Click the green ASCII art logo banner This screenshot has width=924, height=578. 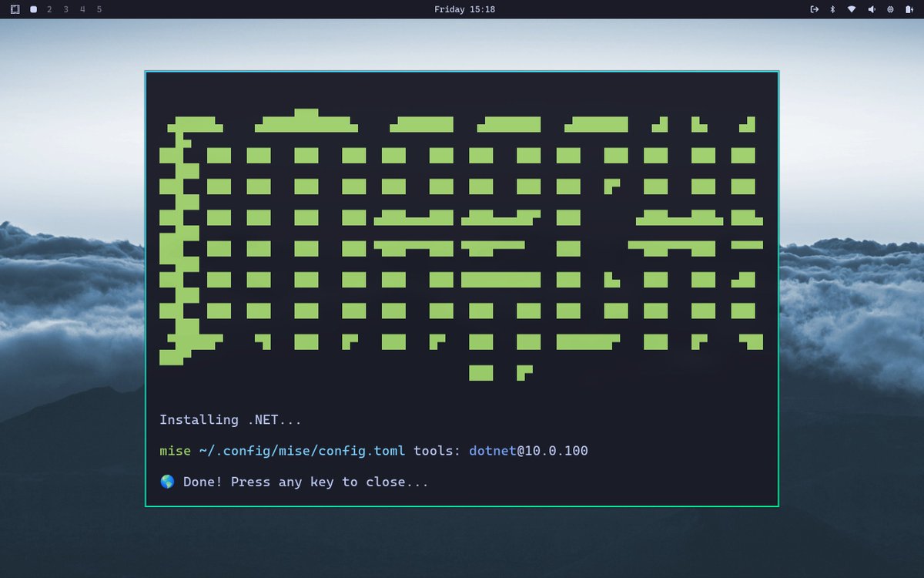point(461,245)
